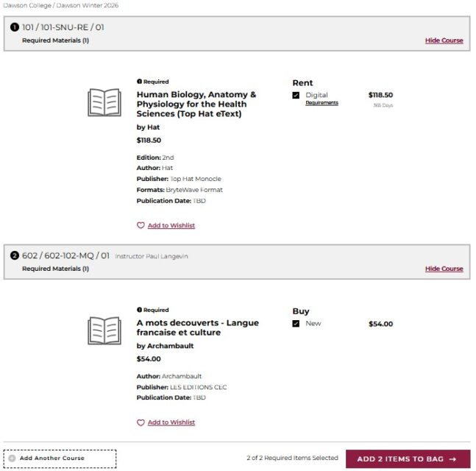Open Human Biology, Anatomy & Physiology title
Image resolution: width=476 pixels, height=471 pixels.
[196, 105]
